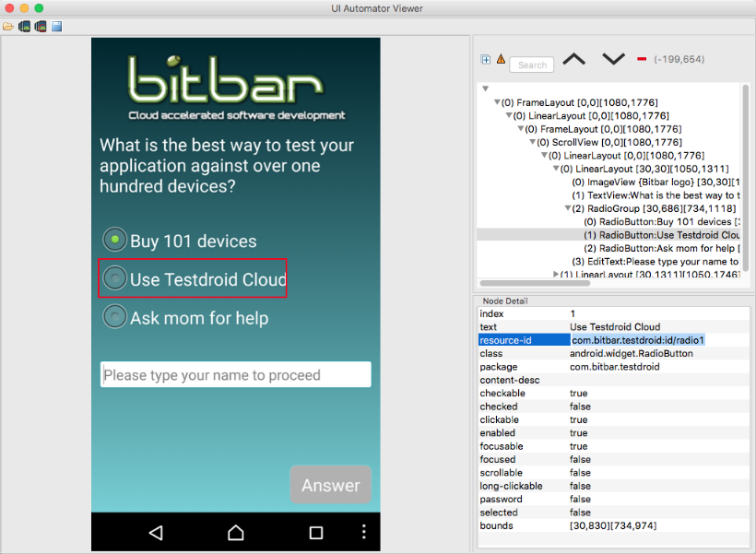
Task: Tap the Android recent apps square icon
Action: coord(316,532)
